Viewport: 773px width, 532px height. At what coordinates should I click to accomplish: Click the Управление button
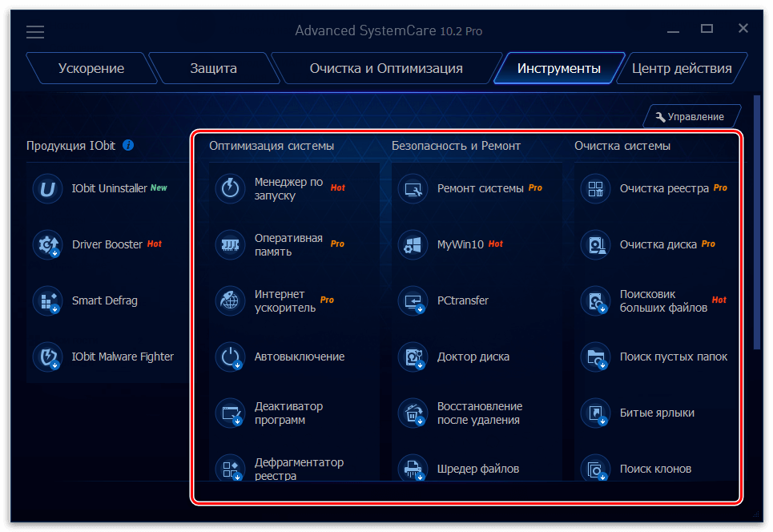[x=691, y=117]
